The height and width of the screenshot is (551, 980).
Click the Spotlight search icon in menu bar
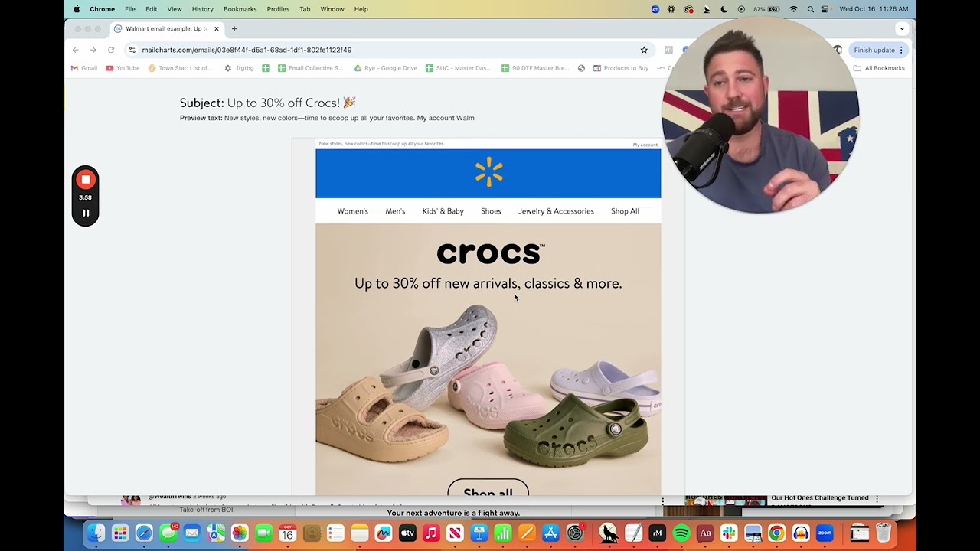coord(810,9)
